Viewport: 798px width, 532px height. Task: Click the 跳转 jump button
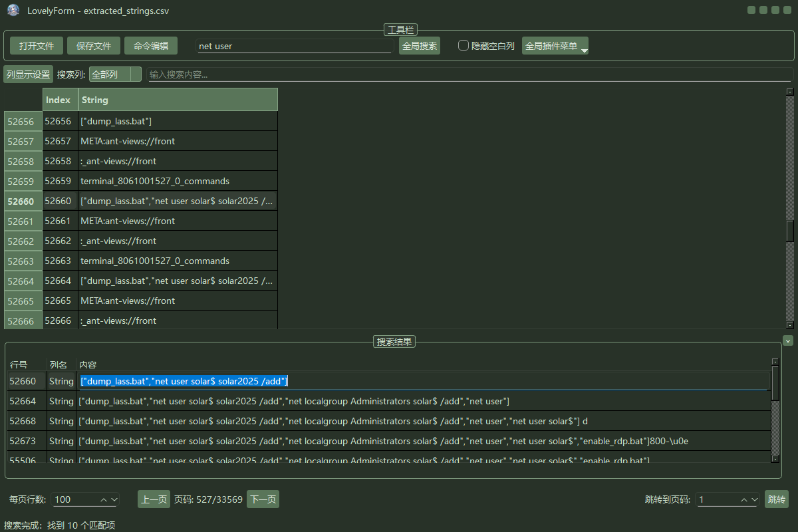point(777,499)
